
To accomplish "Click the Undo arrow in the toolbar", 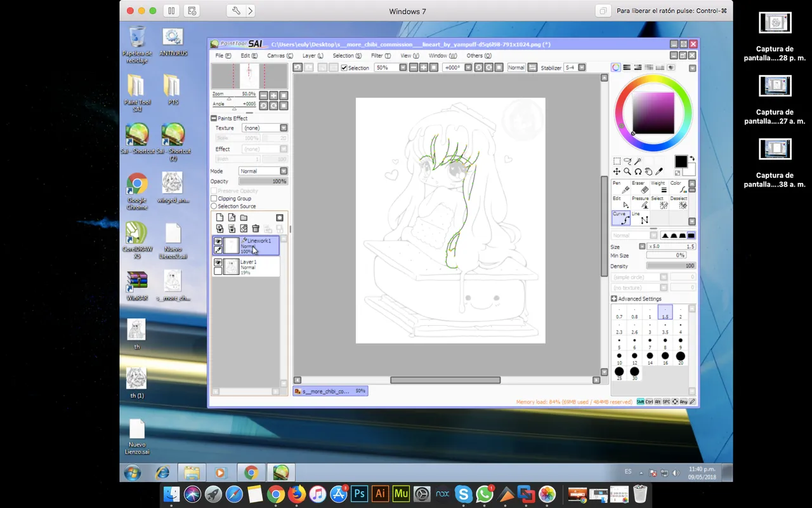I will pyautogui.click(x=298, y=67).
